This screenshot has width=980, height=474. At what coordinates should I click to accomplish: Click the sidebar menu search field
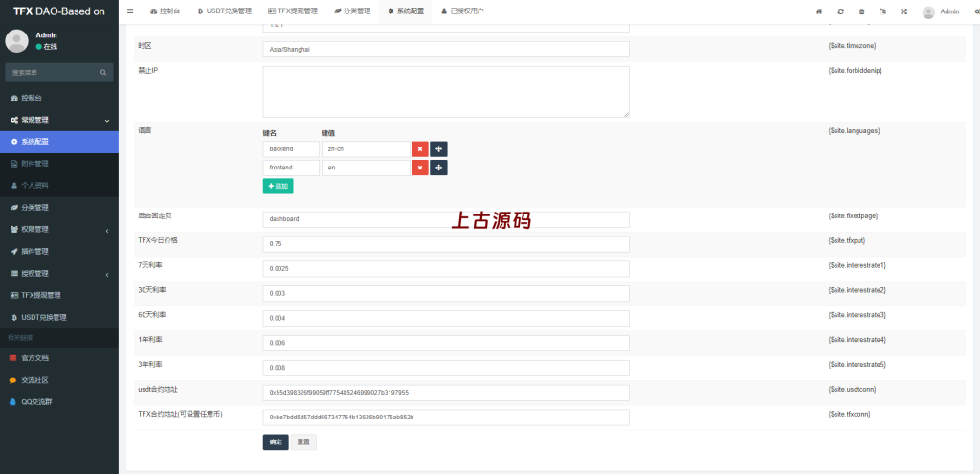tap(54, 73)
